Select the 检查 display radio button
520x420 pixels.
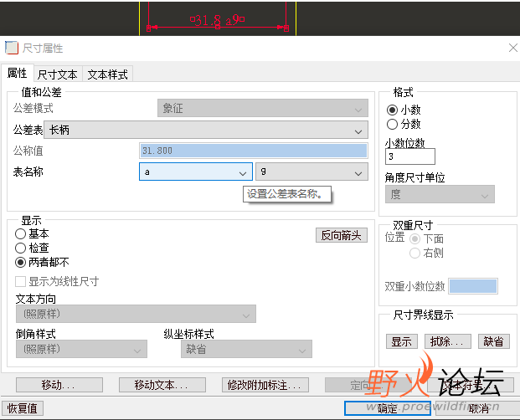point(21,248)
